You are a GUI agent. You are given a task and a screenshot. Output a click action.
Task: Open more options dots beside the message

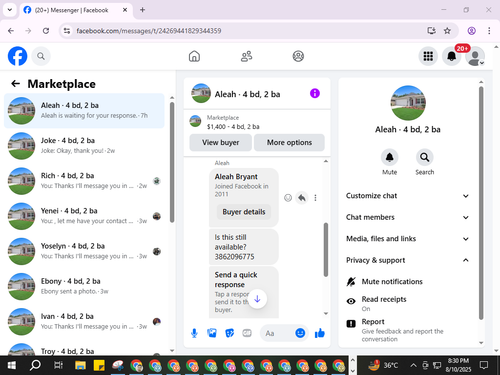[x=315, y=198]
